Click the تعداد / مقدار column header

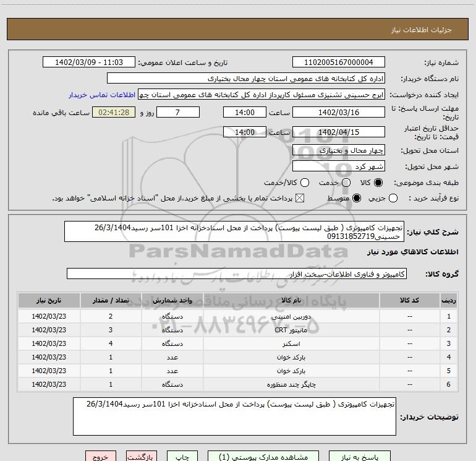coord(111,300)
